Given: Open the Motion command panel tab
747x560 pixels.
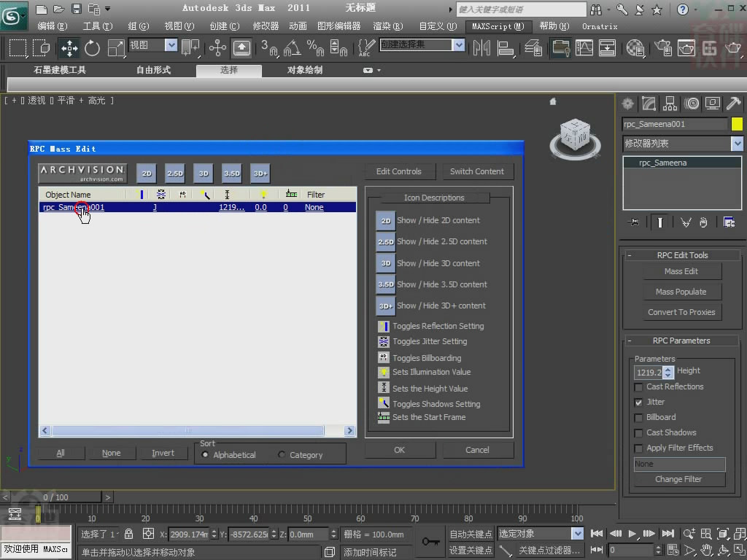Looking at the screenshot, I should point(692,104).
